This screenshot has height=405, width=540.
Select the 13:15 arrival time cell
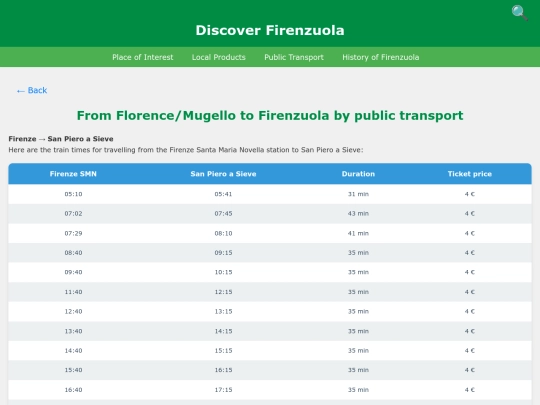(x=223, y=311)
